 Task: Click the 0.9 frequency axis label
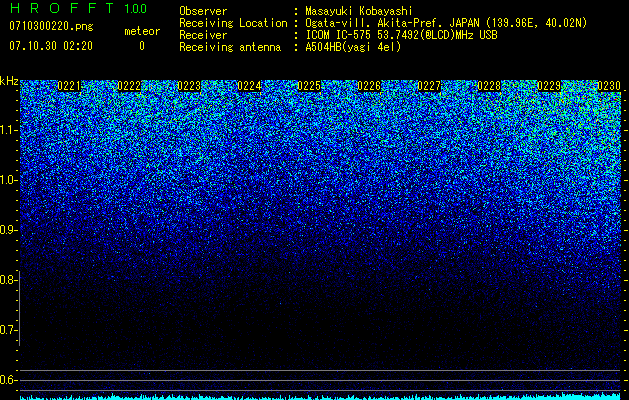[7, 230]
